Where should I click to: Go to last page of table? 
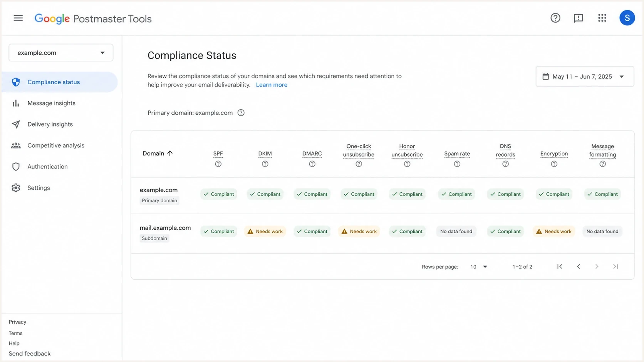615,266
